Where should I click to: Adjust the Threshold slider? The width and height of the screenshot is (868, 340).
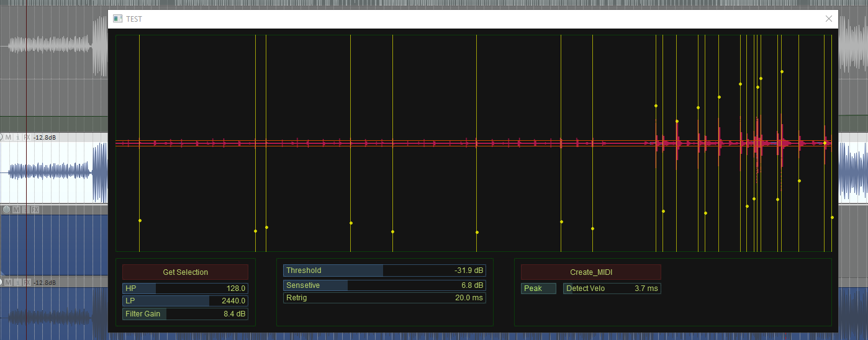(x=384, y=271)
